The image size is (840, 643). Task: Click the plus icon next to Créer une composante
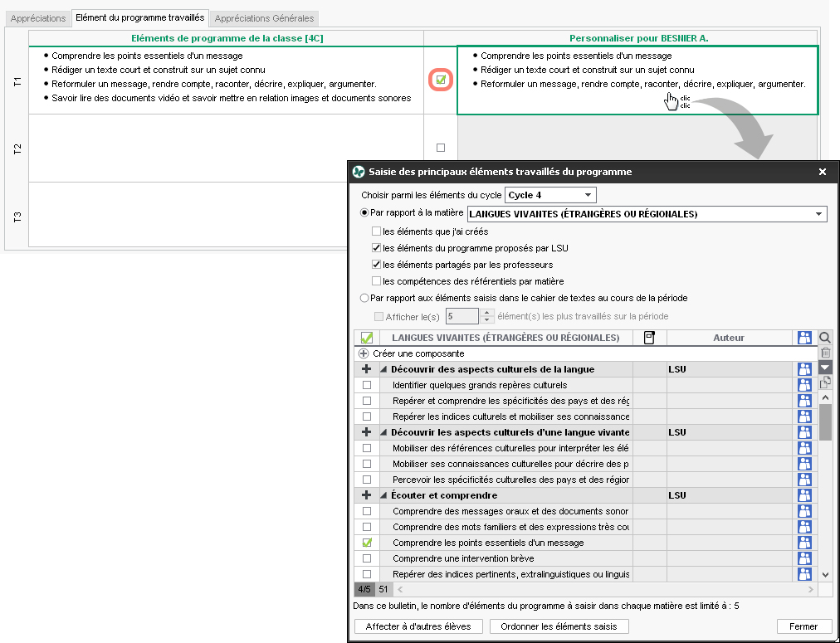pyautogui.click(x=364, y=353)
